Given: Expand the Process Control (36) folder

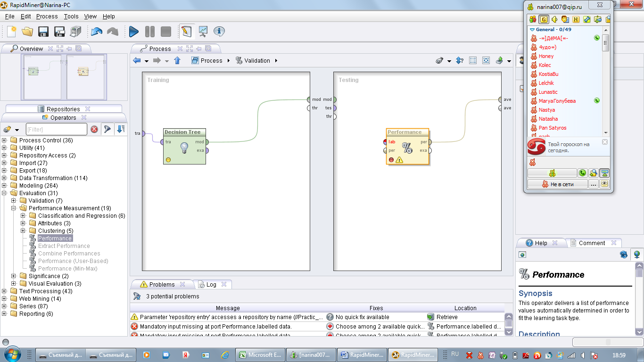Looking at the screenshot, I should (x=4, y=140).
